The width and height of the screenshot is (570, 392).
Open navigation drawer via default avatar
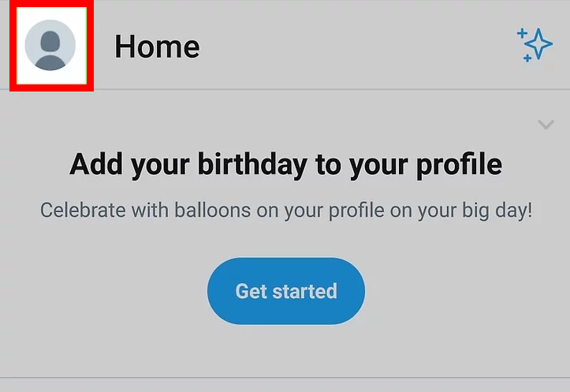[50, 45]
